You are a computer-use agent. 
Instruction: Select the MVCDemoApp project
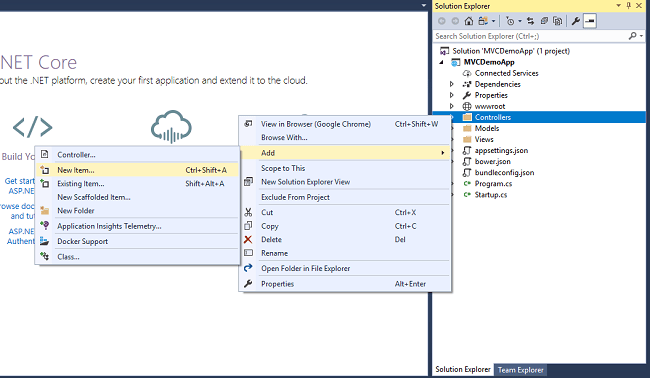point(489,62)
